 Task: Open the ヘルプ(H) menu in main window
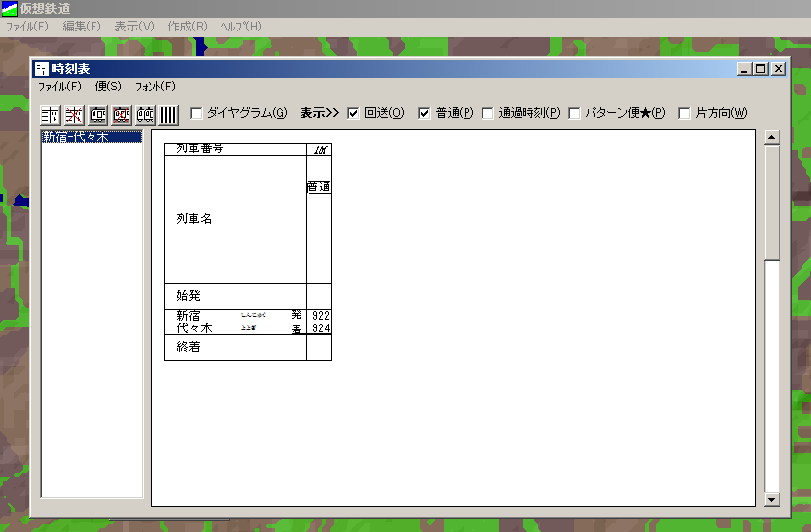pos(241,27)
